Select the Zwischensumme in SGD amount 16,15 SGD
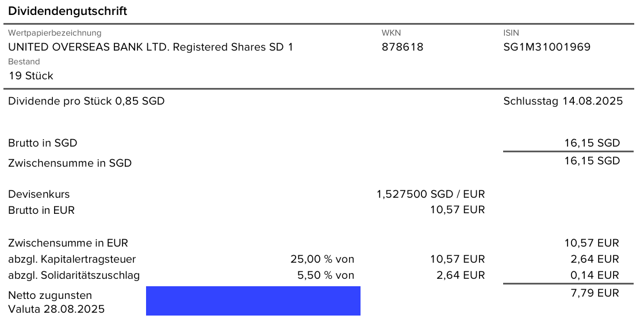 point(592,161)
